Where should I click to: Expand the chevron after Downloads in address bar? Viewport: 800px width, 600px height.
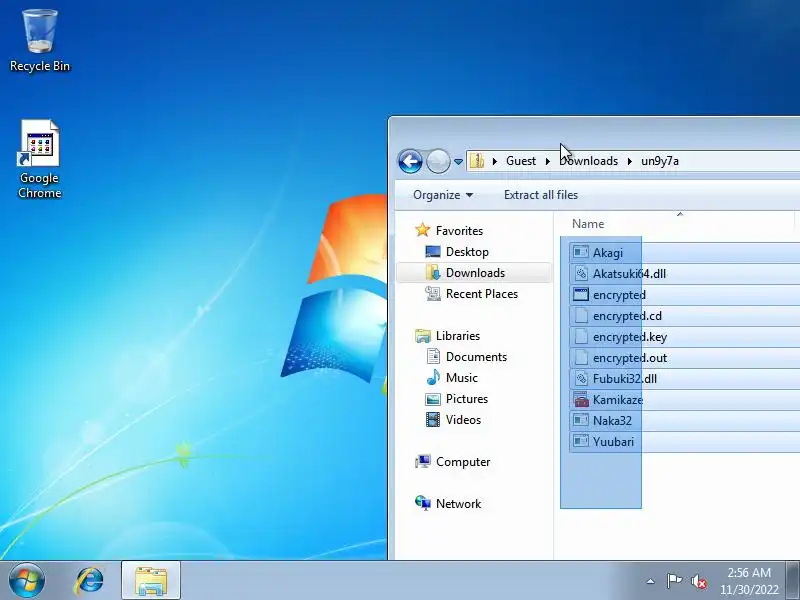coord(630,161)
